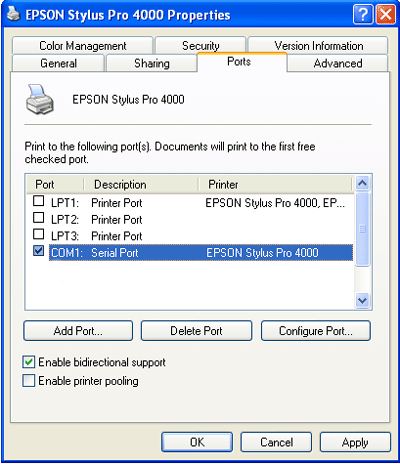This screenshot has width=400, height=464.
Task: Switch to the Security tab
Action: click(201, 46)
